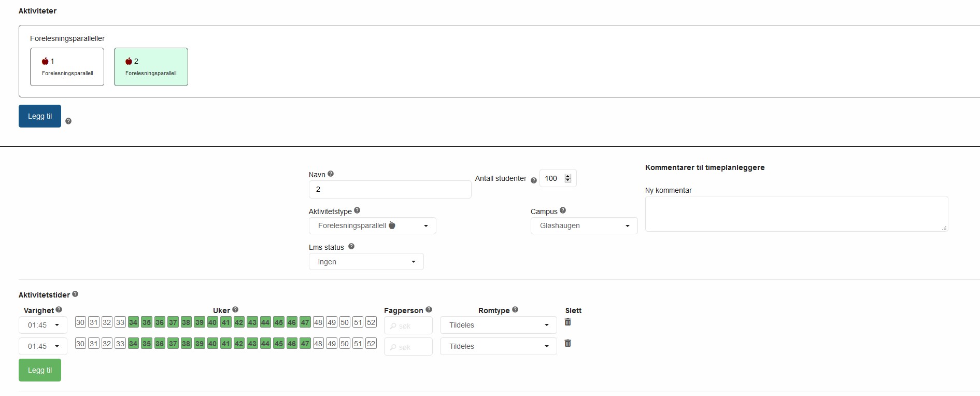Click help icon next to Navn label
980x396 pixels.
[x=331, y=174]
